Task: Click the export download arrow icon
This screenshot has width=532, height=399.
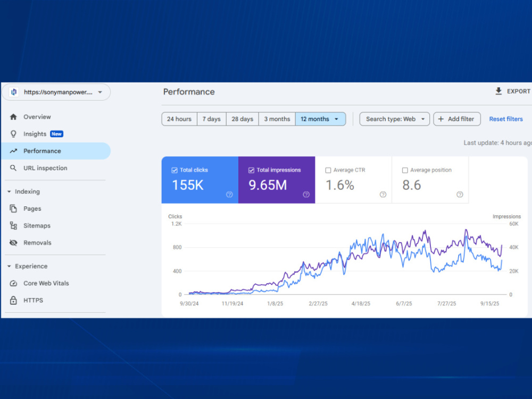Action: tap(498, 92)
